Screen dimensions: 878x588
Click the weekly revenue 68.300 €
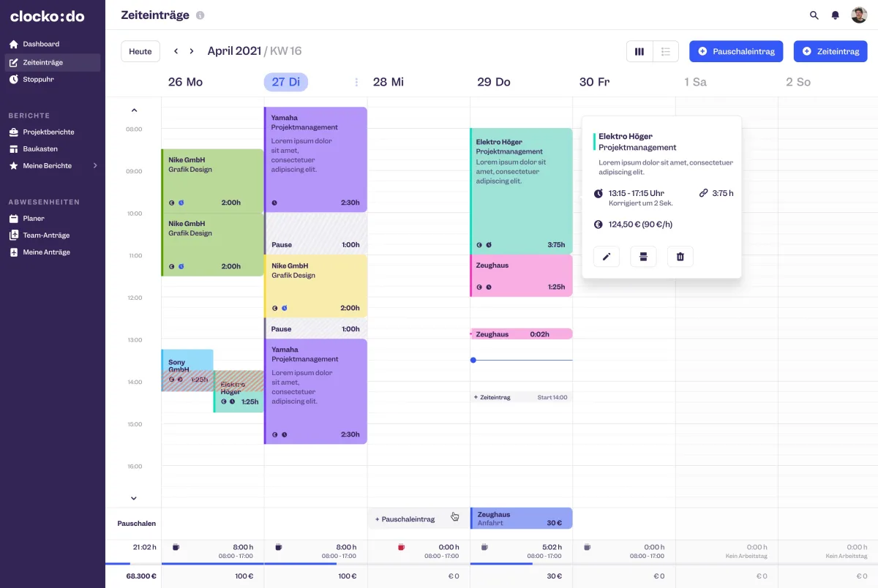[x=141, y=576]
